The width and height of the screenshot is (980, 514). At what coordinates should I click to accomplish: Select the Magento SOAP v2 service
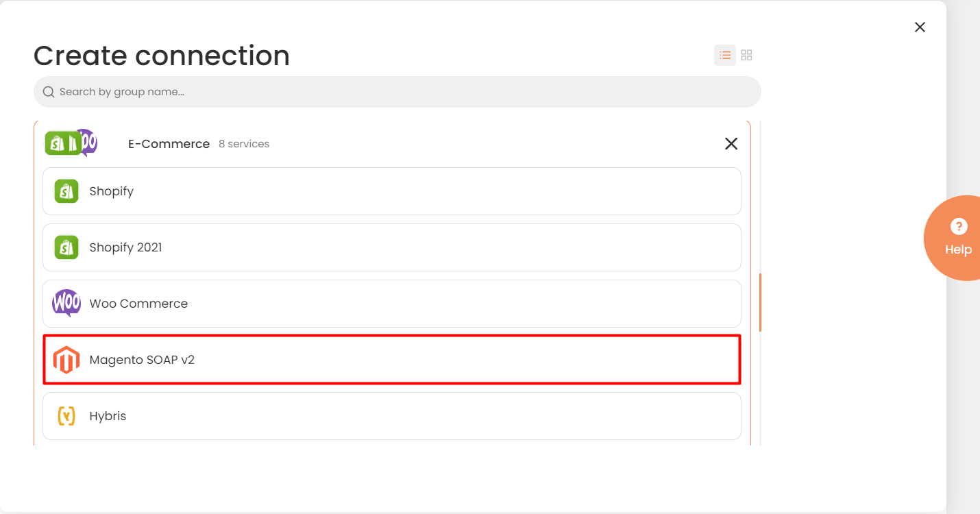point(392,360)
